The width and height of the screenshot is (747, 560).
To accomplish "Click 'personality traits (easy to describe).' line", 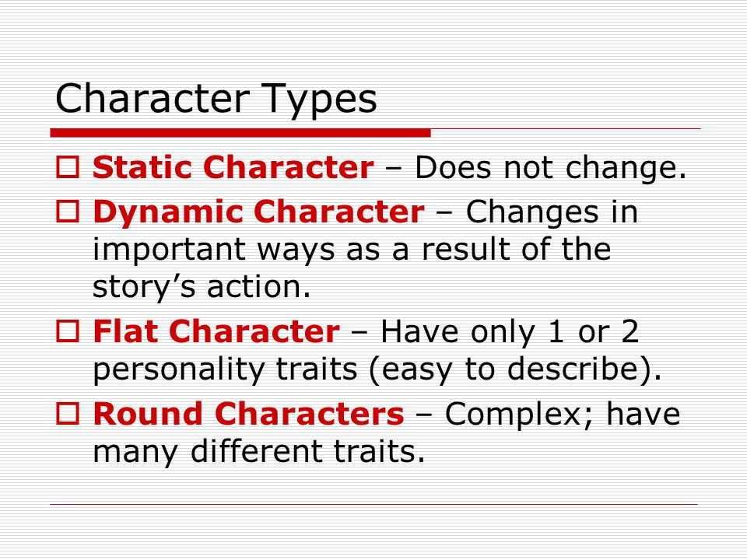I will point(377,370).
